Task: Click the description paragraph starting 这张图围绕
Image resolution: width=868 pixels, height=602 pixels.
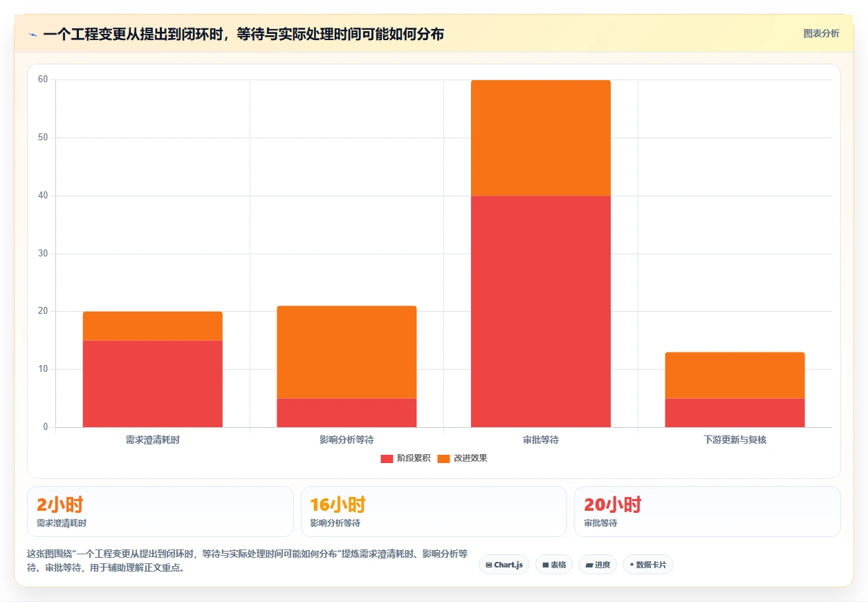Action: pos(248,561)
